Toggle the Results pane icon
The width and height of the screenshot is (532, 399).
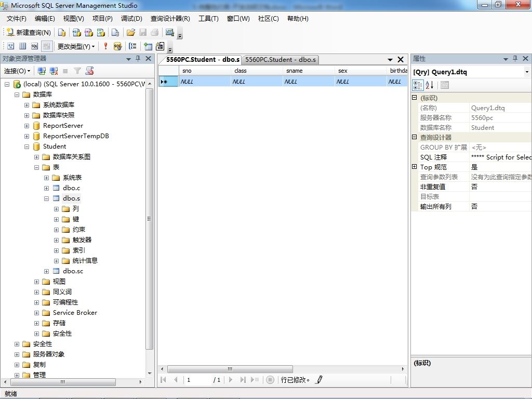point(46,46)
